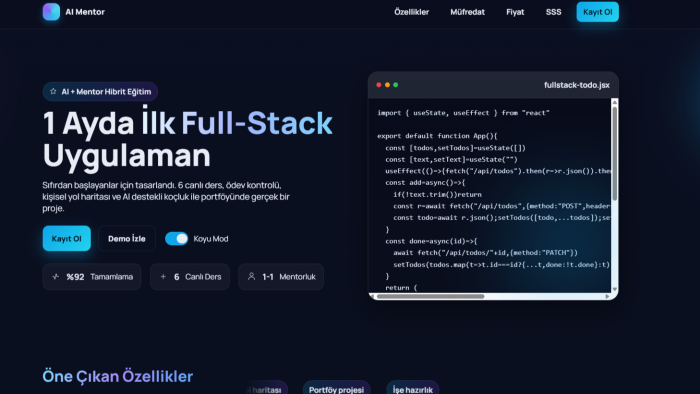Click the 'import { useState, useEffect }' code line

coord(463,113)
